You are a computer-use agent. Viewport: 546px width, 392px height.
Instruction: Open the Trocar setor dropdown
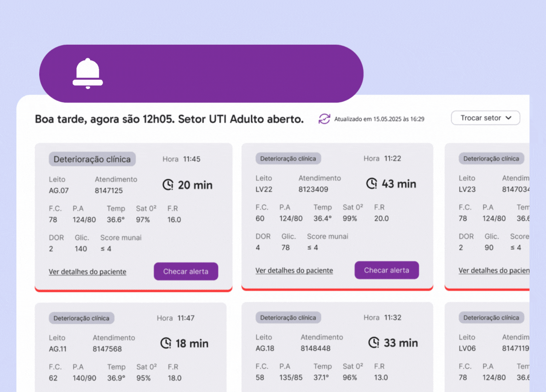click(x=485, y=118)
